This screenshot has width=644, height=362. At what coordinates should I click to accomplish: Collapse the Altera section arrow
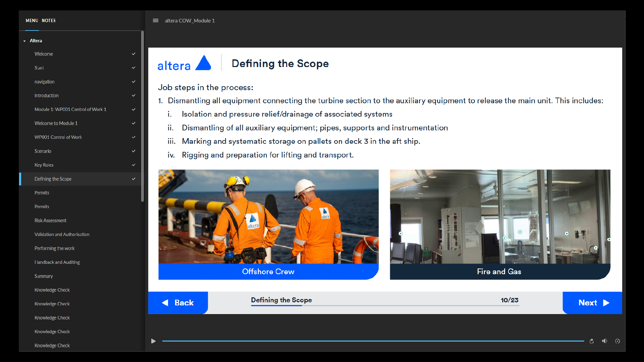[24, 41]
